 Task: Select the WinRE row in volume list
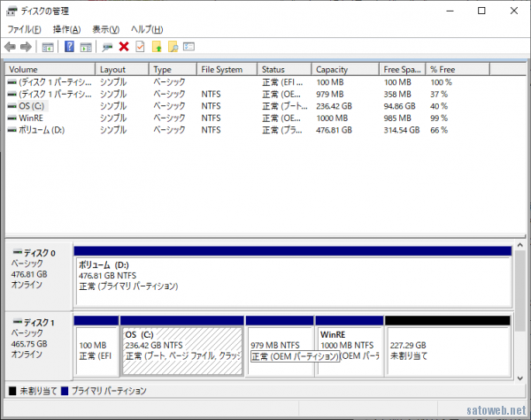(x=32, y=118)
